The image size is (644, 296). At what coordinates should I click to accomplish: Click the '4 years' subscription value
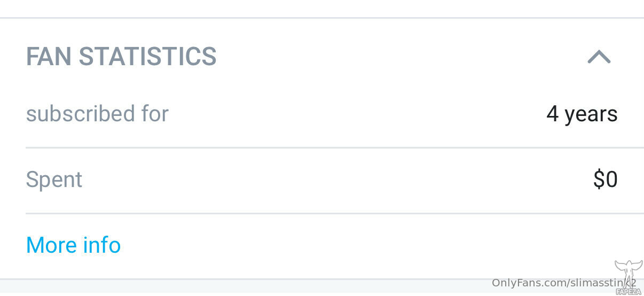click(582, 114)
